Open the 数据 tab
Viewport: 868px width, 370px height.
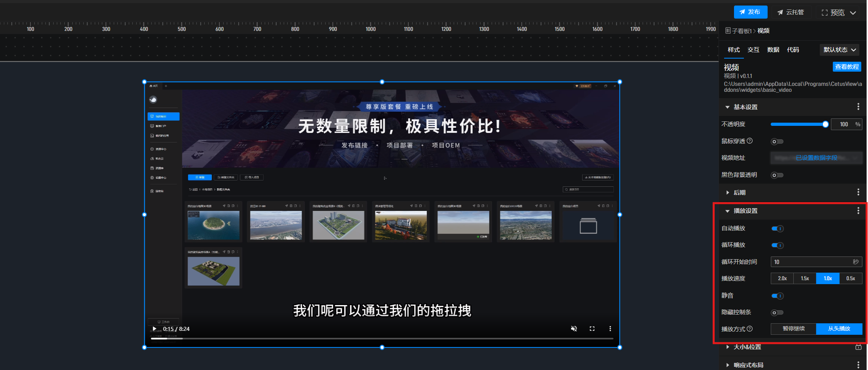(x=773, y=50)
